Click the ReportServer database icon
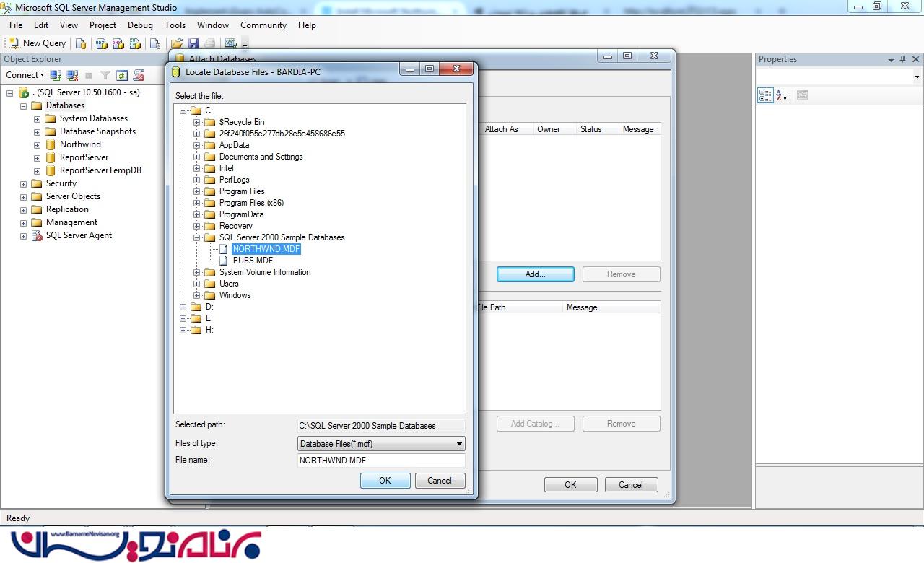The height and width of the screenshot is (563, 924). tap(51, 157)
